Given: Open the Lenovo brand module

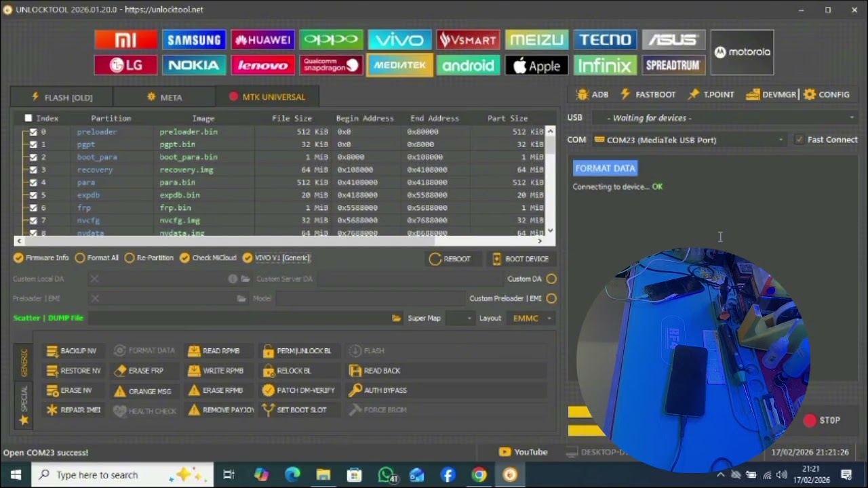Looking at the screenshot, I should (x=263, y=65).
